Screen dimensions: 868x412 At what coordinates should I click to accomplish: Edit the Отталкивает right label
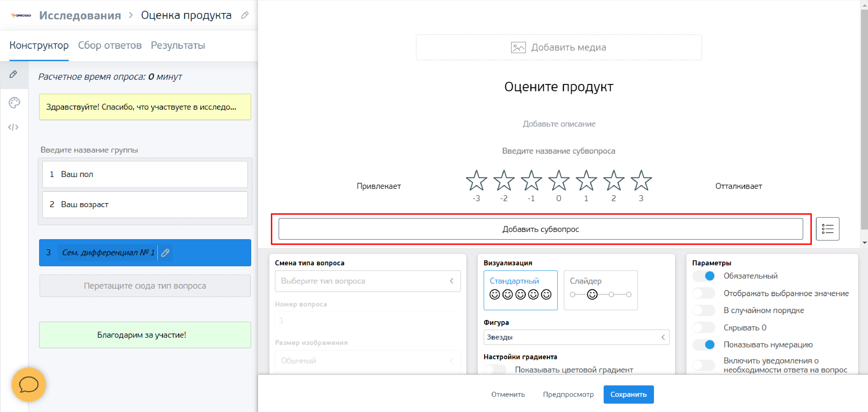tap(739, 186)
